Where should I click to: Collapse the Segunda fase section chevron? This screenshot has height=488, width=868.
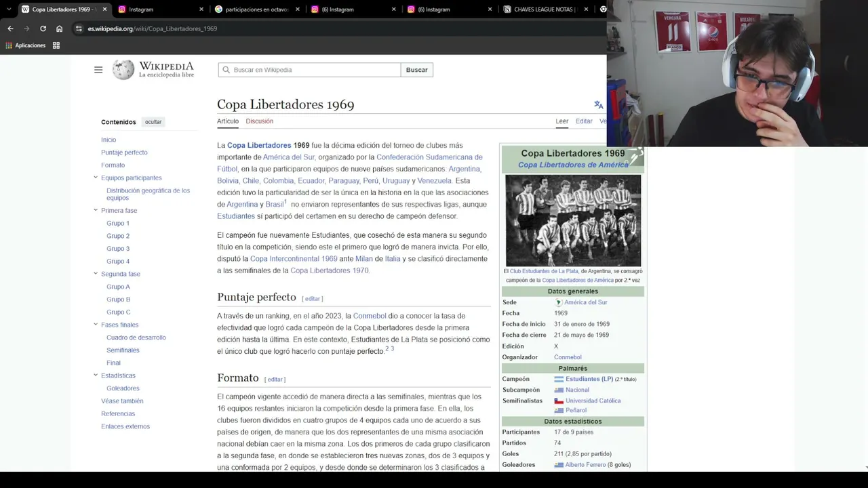96,274
